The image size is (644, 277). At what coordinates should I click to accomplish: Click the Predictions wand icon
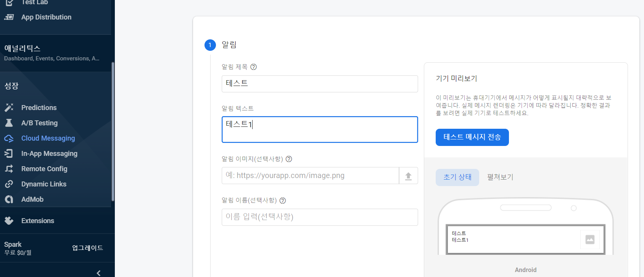[x=9, y=107]
